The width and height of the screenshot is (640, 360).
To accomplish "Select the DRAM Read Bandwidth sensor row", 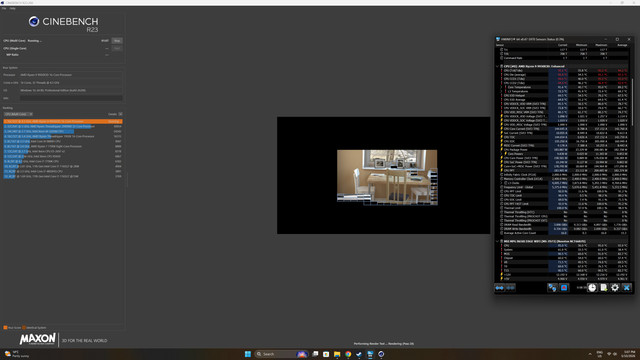I will click(564, 224).
